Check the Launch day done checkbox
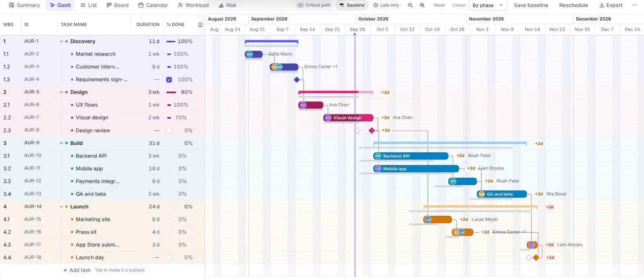Image resolution: width=644 pixels, height=280 pixels. click(x=169, y=257)
